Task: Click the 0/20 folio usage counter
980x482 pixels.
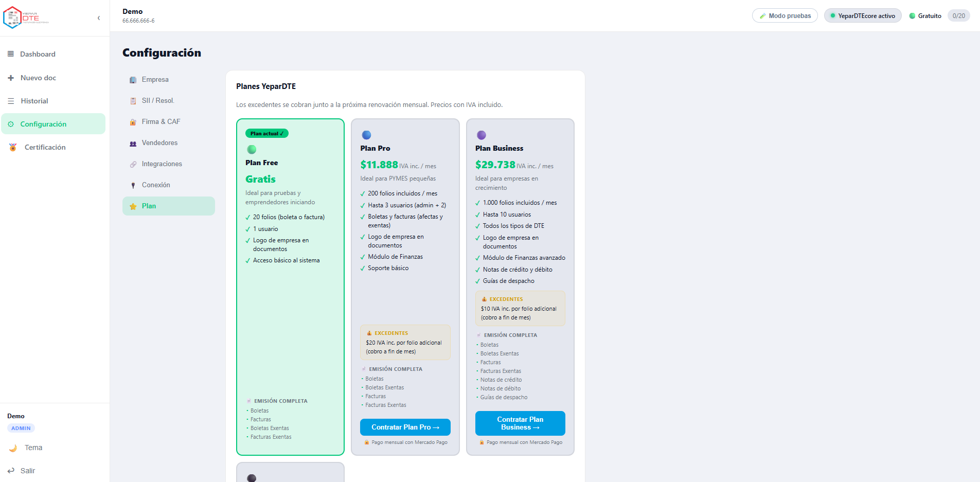Action: pyautogui.click(x=959, y=16)
